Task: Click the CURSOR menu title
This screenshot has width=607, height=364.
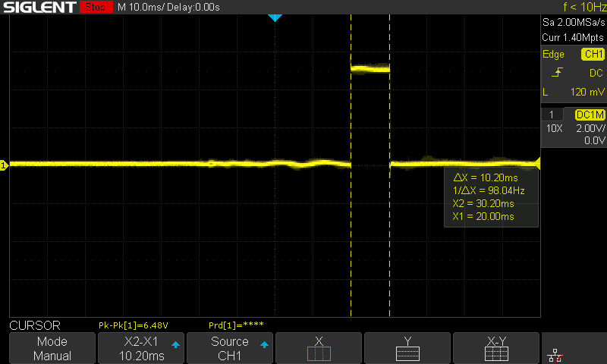Action: pyautogui.click(x=34, y=325)
